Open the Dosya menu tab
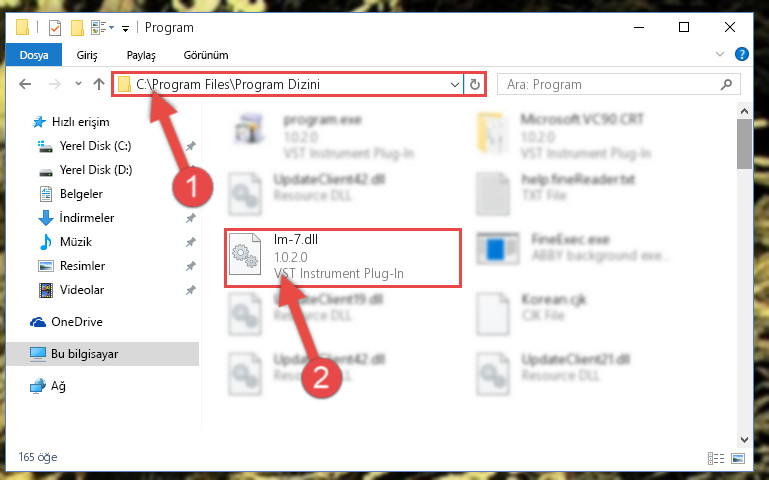Image resolution: width=769 pixels, height=480 pixels. (x=34, y=54)
